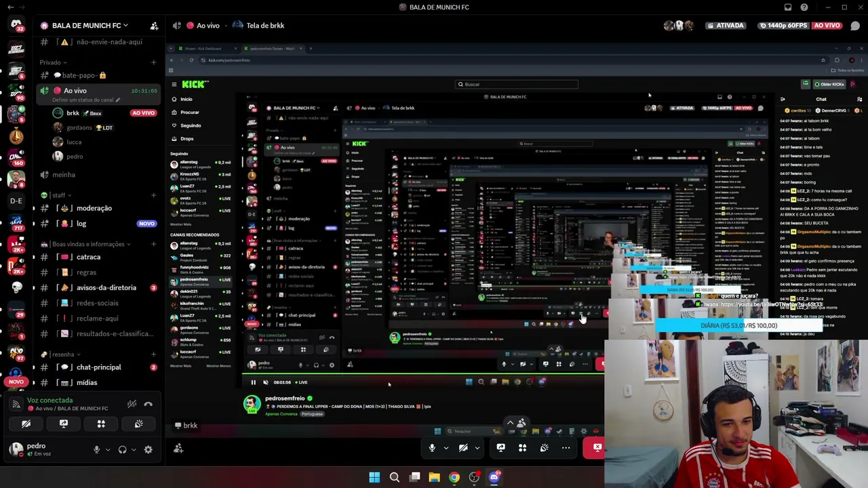Create channel in resenha category
Viewport: 868px width, 488px height.
coord(153,354)
